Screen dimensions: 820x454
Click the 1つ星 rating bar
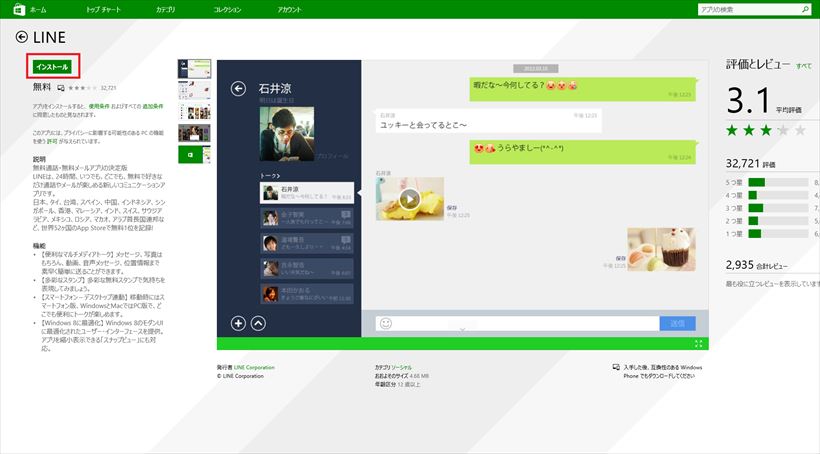click(778, 234)
